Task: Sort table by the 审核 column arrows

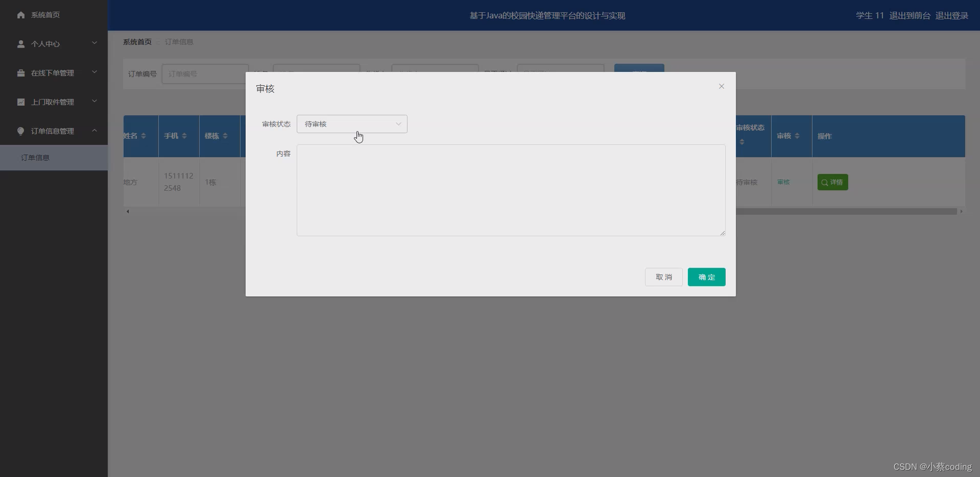Action: tap(797, 136)
